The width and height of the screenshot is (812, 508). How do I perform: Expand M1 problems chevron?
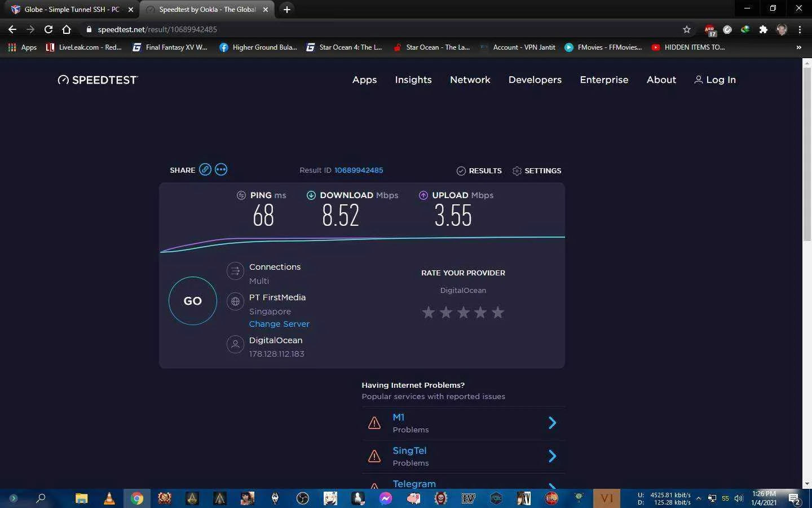click(x=553, y=423)
